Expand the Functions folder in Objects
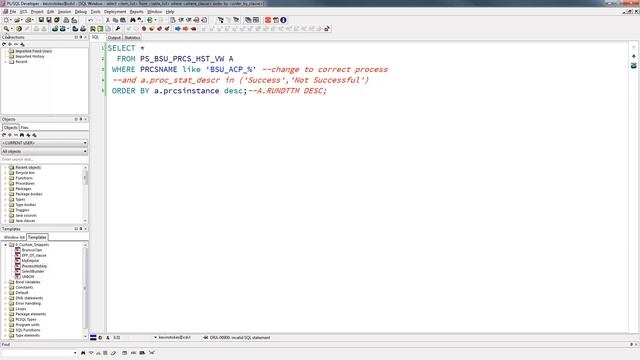Viewport: 640px width, 360px height. pos(6,178)
